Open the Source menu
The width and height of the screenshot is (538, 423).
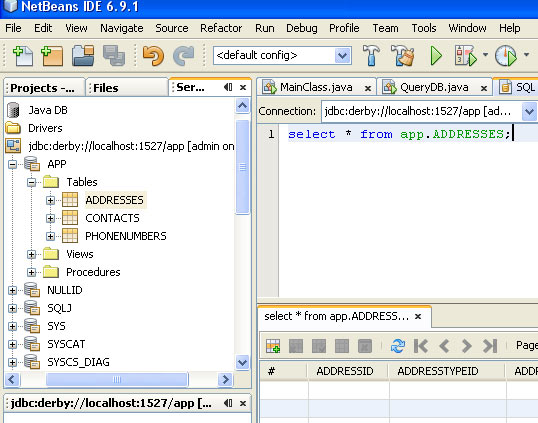pos(172,28)
